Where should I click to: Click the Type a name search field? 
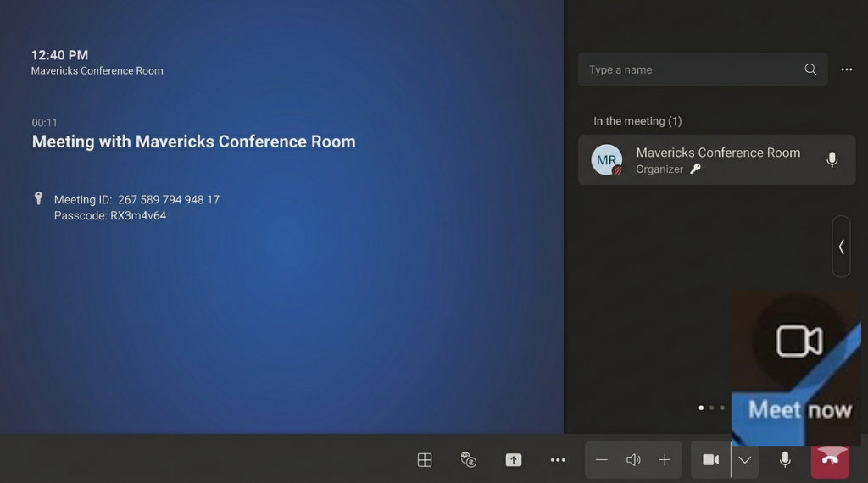tap(691, 69)
